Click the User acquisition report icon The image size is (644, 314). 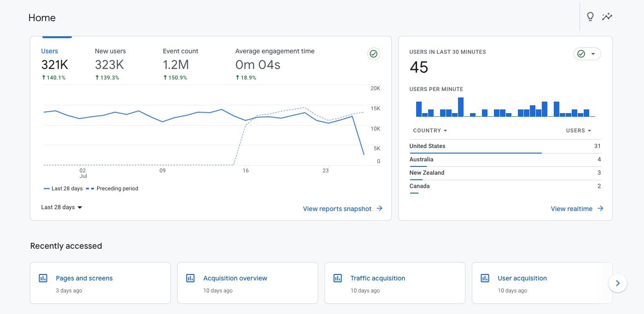click(x=485, y=278)
